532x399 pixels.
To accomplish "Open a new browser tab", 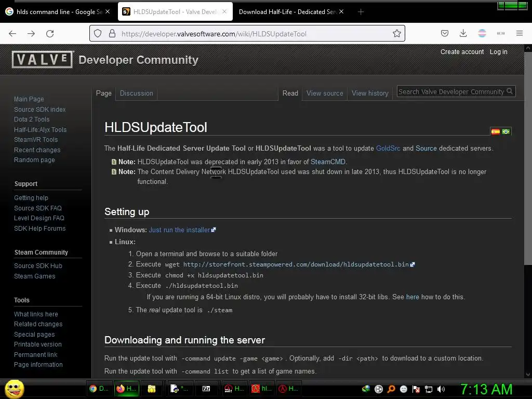I will (x=361, y=12).
